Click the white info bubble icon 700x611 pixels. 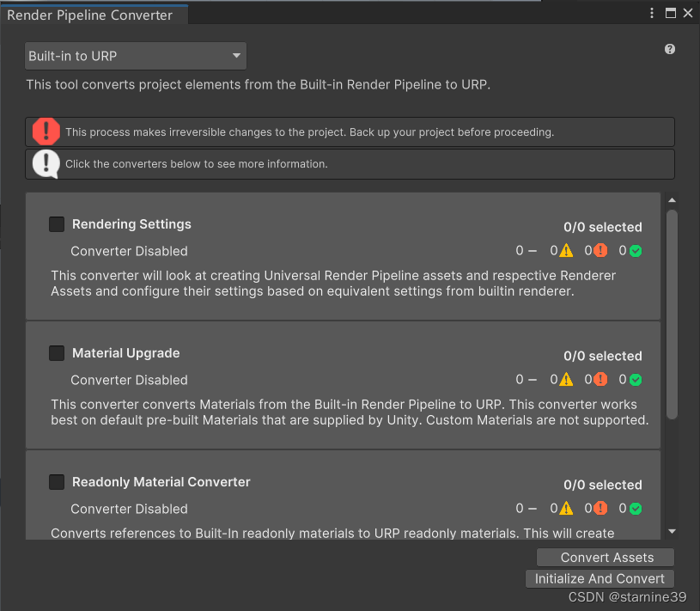pos(46,164)
